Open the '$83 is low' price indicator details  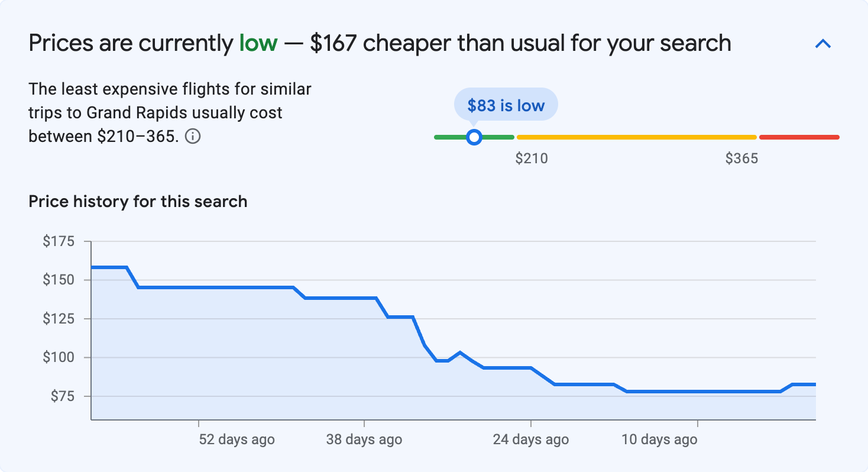506,105
